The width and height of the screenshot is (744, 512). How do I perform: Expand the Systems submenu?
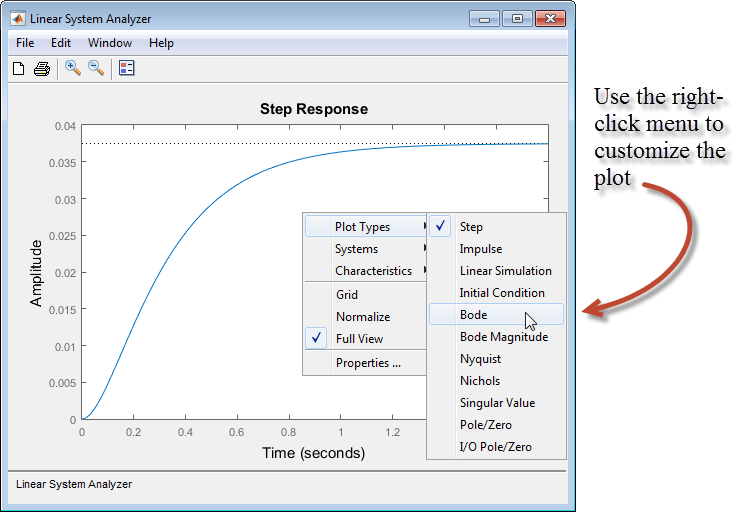[x=366, y=249]
